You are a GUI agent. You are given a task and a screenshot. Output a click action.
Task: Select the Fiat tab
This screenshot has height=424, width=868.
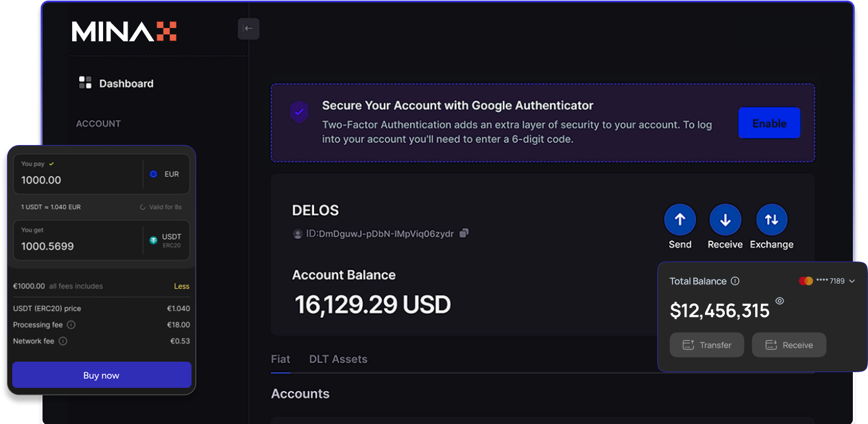click(281, 359)
